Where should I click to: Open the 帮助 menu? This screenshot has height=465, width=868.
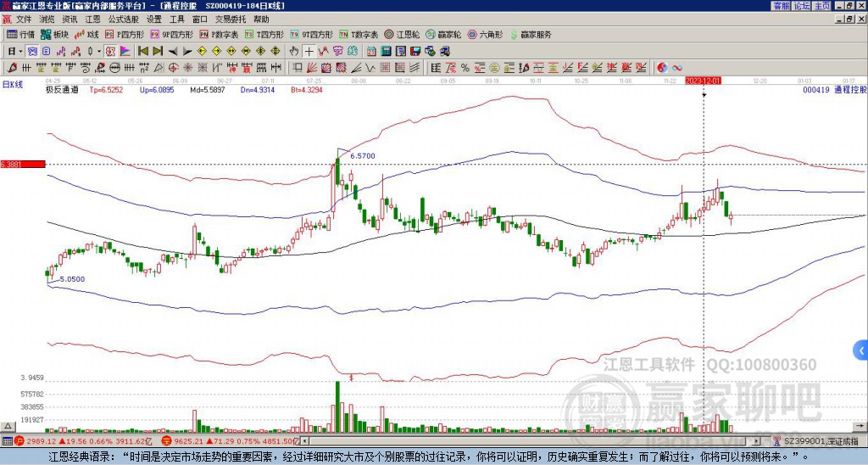click(261, 20)
